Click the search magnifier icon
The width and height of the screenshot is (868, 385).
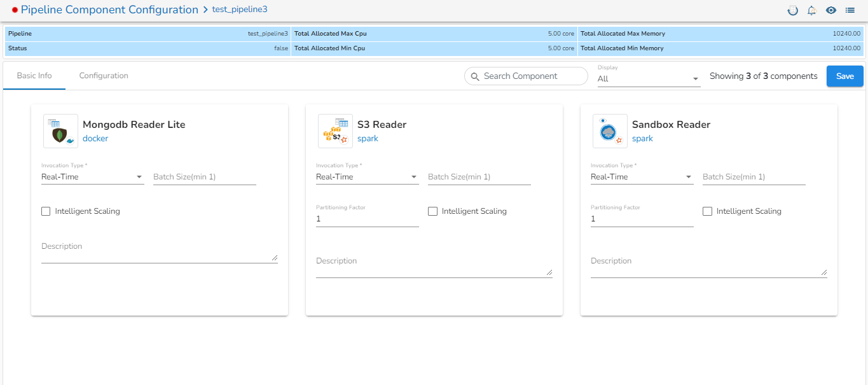click(475, 76)
